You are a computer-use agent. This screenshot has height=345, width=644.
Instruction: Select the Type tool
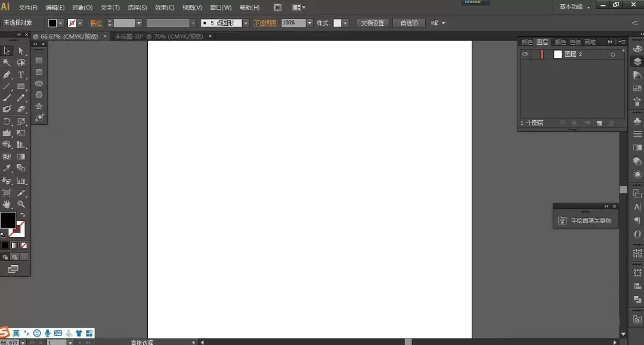coord(21,75)
